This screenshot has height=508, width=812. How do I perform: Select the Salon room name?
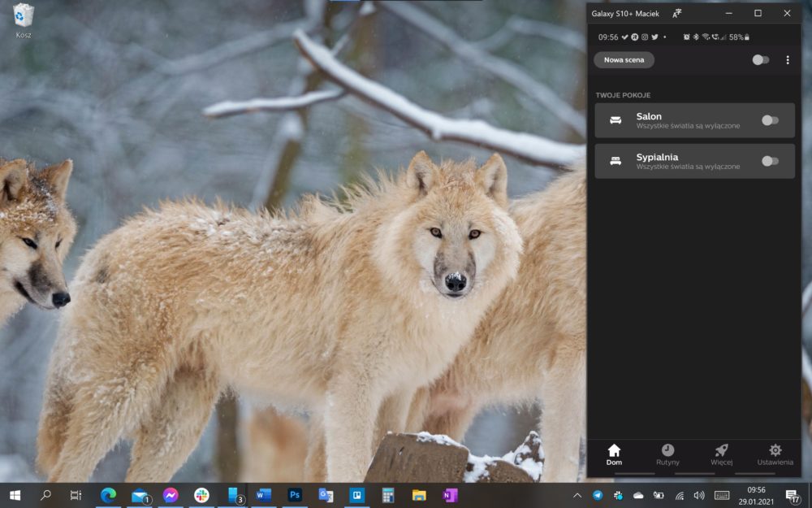[x=649, y=116]
